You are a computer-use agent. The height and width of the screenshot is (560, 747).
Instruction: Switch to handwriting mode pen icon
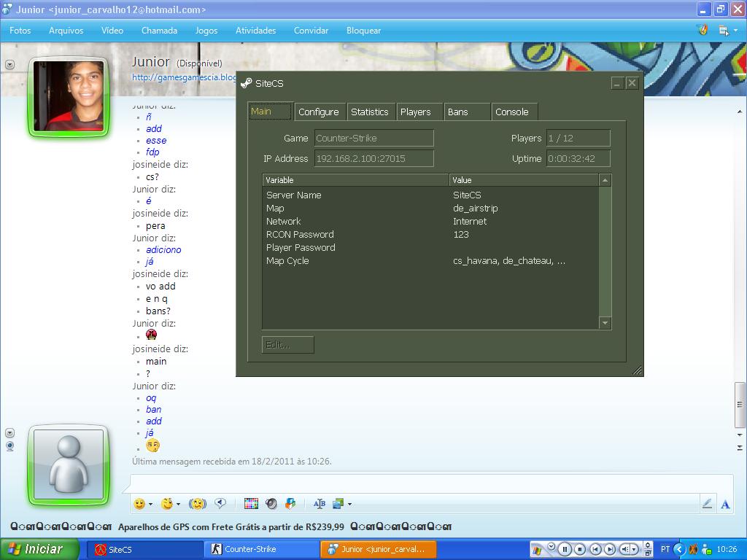coord(707,503)
